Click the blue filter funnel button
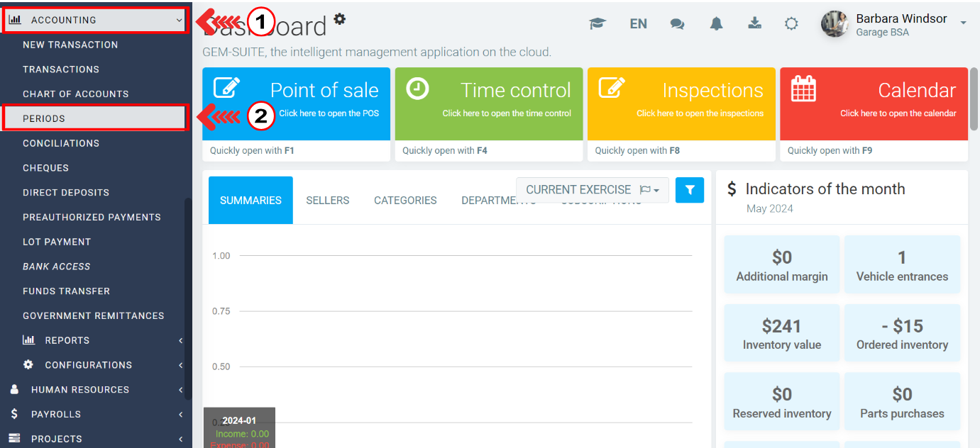This screenshot has width=980, height=448. [x=689, y=190]
